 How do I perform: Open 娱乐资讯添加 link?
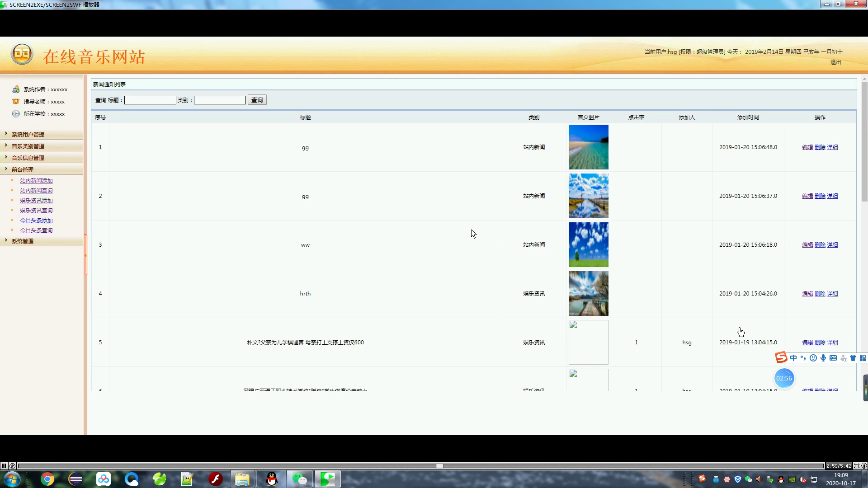(36, 201)
